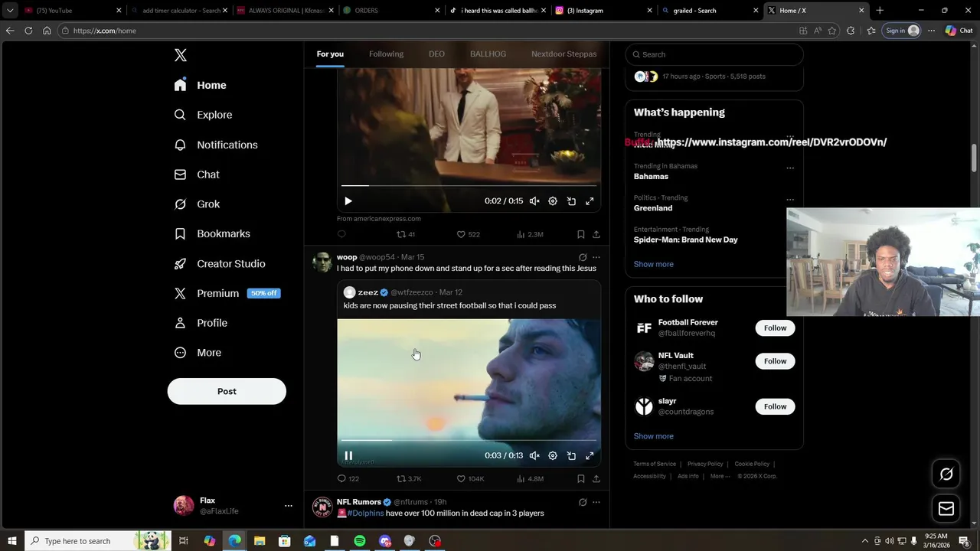The height and width of the screenshot is (551, 980).
Task: Open #Dolphins hashtag link
Action: click(x=365, y=514)
